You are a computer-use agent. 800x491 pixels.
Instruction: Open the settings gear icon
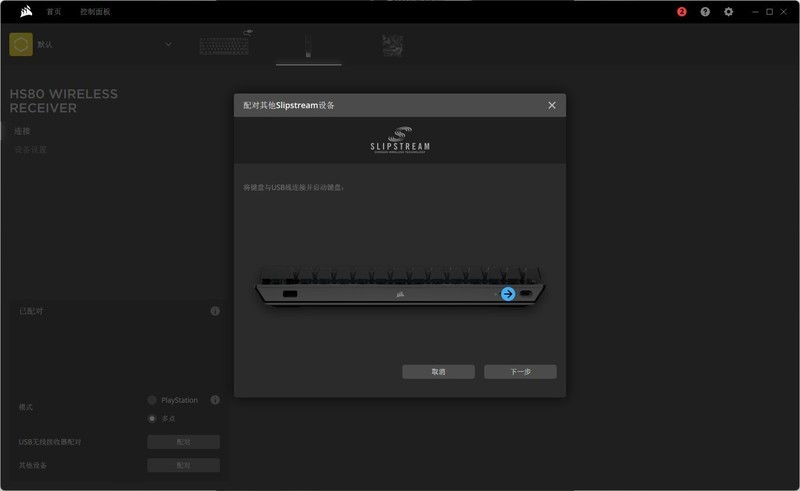tap(728, 12)
